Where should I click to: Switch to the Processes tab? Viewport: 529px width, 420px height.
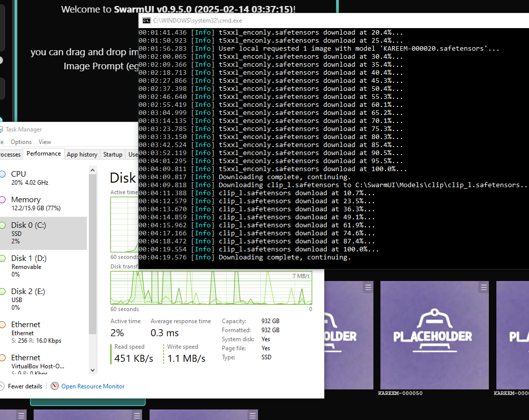tap(11, 155)
